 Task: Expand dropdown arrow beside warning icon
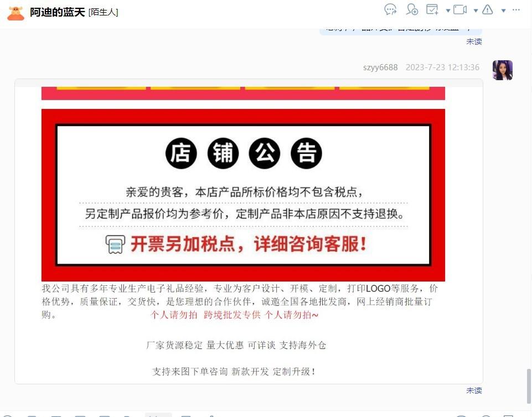[504, 11]
